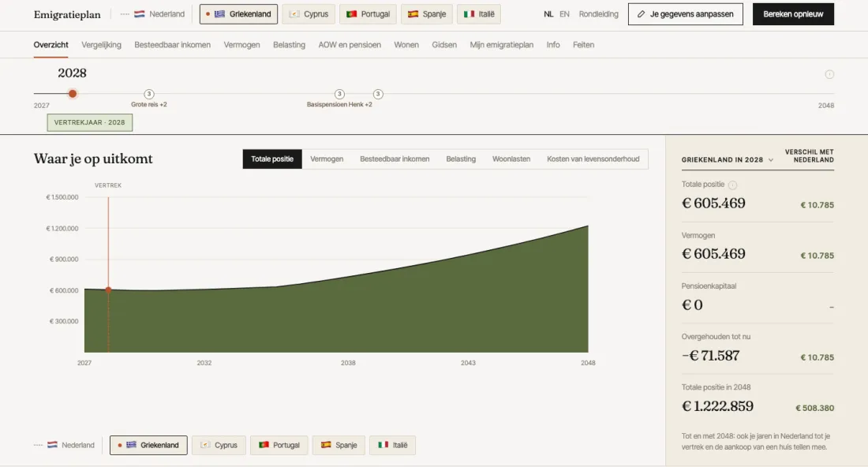This screenshot has height=467, width=868.
Task: Click the Greek flag in the header
Action: coord(220,14)
